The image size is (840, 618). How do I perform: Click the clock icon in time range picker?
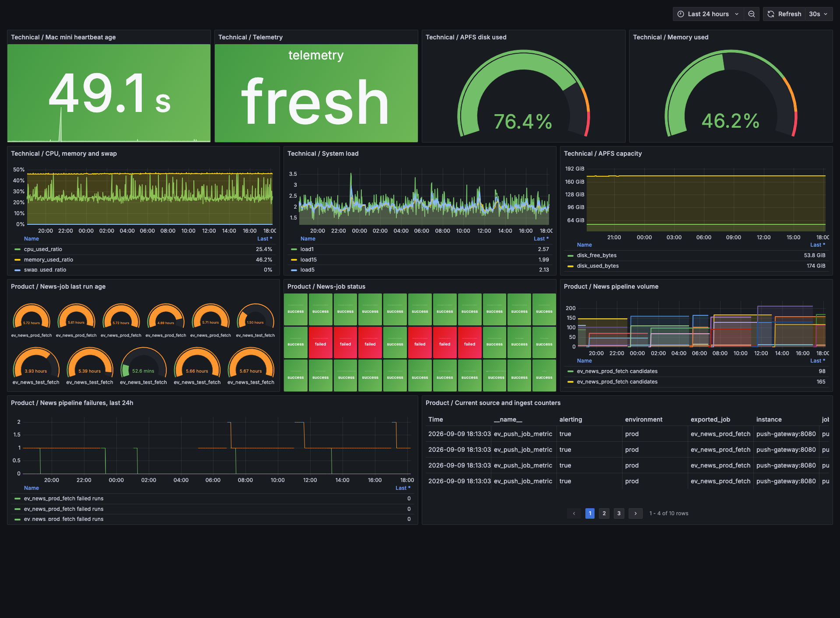(681, 14)
